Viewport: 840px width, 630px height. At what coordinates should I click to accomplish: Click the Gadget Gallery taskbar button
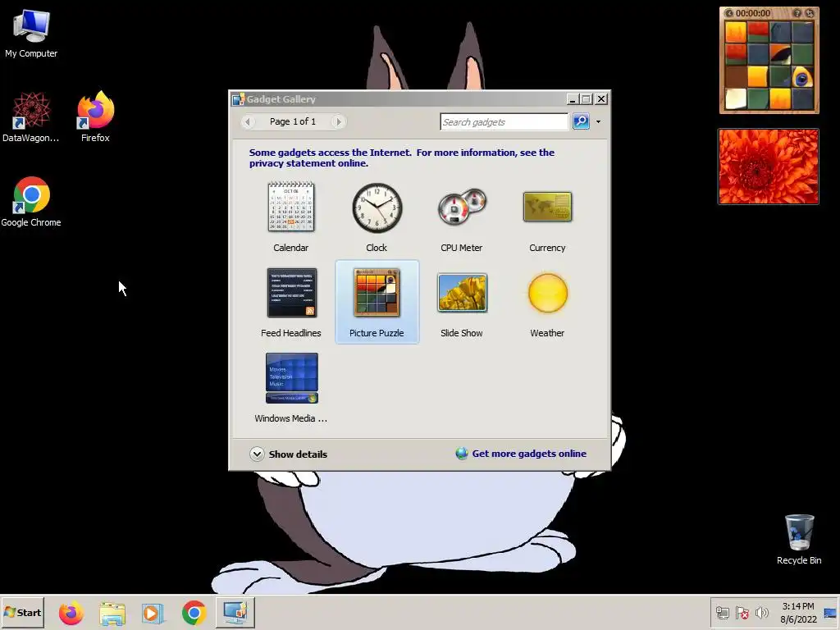[235, 612]
